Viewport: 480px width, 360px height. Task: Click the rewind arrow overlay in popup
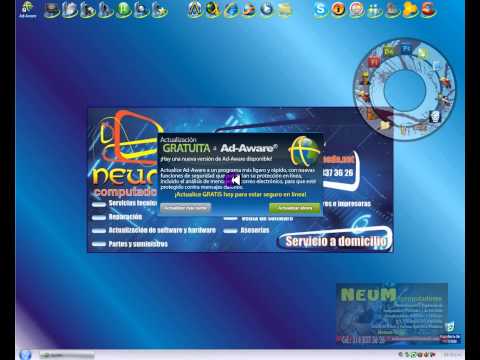tap(233, 180)
